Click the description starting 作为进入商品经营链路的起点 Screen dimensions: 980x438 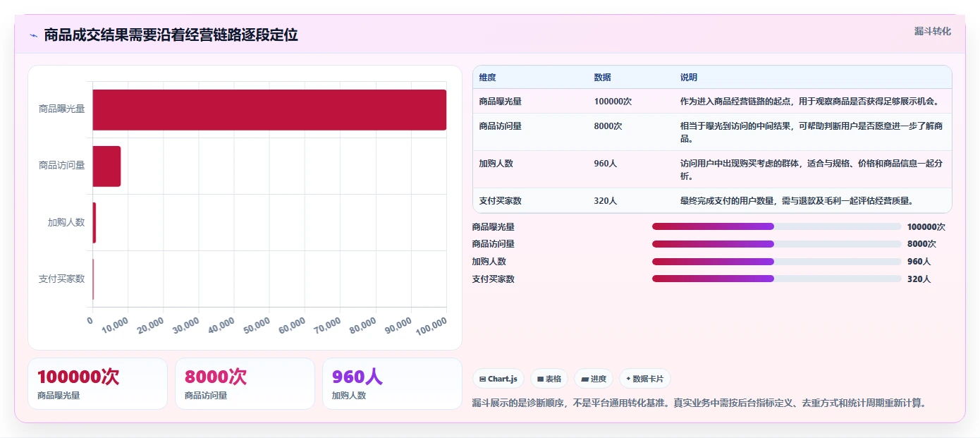809,102
